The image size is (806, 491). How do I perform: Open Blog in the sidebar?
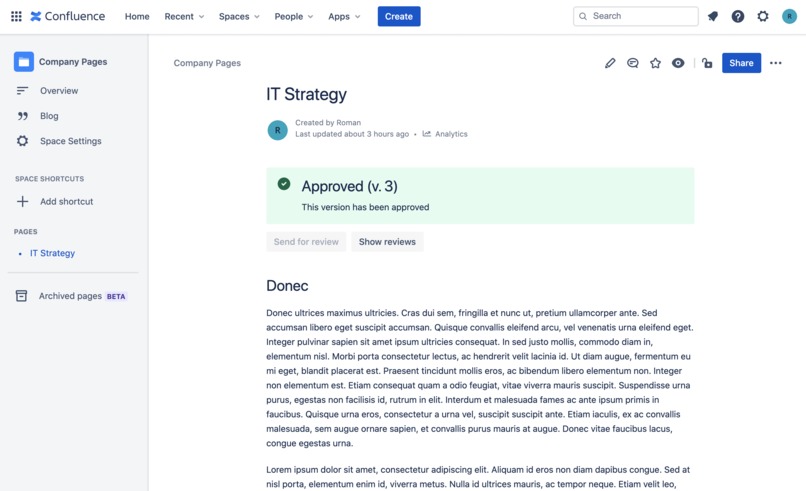click(49, 116)
